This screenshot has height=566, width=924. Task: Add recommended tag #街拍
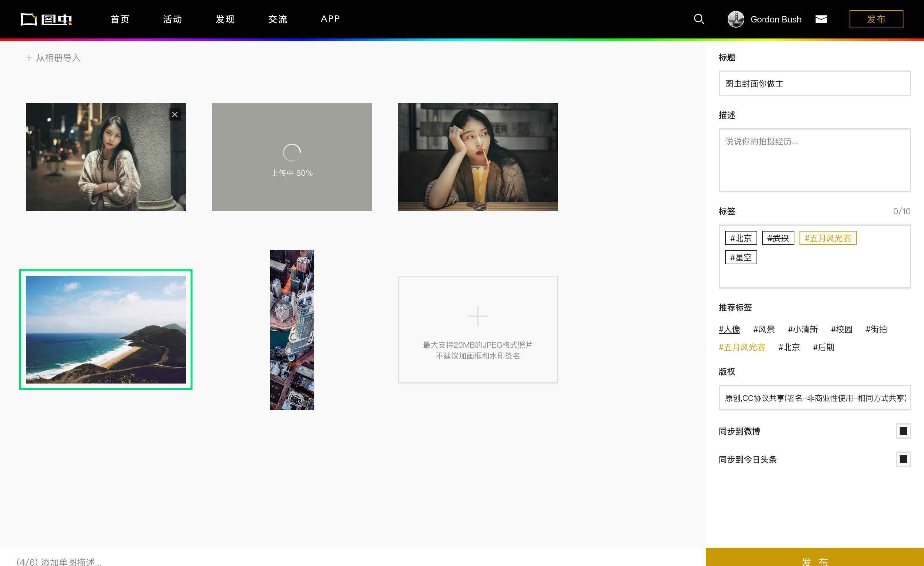(x=876, y=329)
